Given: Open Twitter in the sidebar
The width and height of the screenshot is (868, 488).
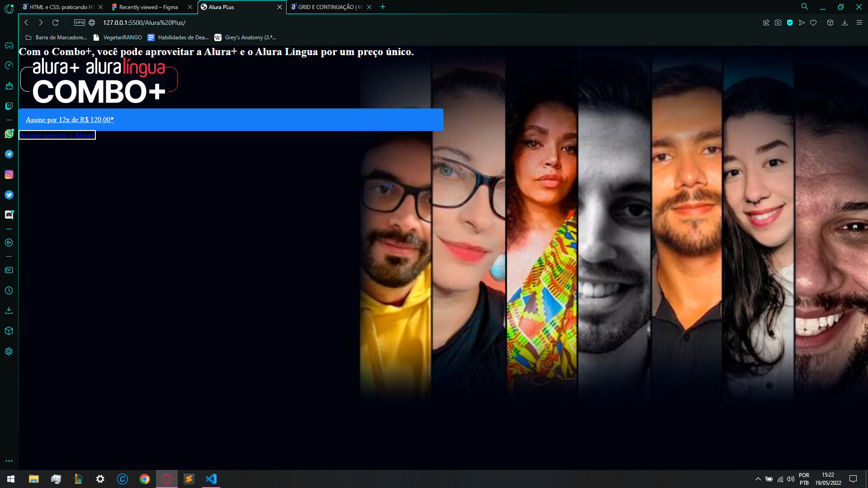Looking at the screenshot, I should pyautogui.click(x=9, y=195).
